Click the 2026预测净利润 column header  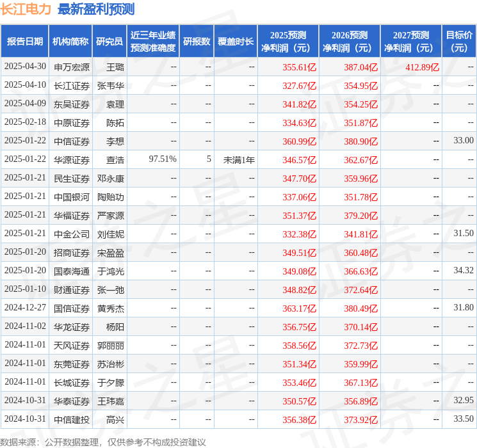coord(350,42)
